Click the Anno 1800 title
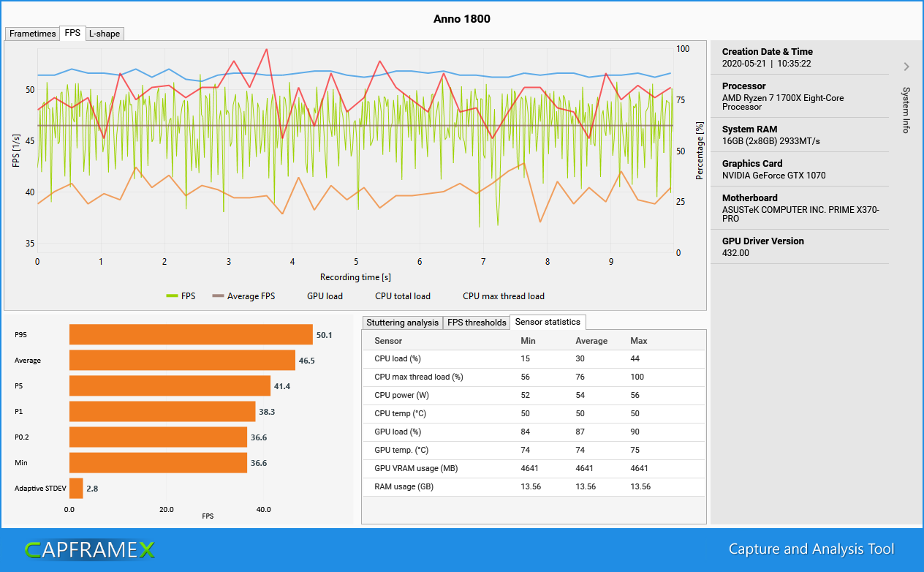Screen dimensions: 924x572 pyautogui.click(x=462, y=19)
